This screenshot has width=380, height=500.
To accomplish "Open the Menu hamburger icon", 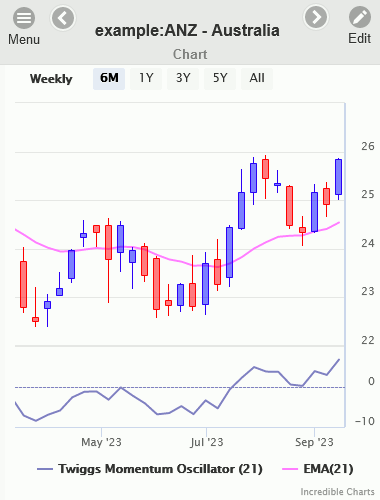I will coord(24,18).
